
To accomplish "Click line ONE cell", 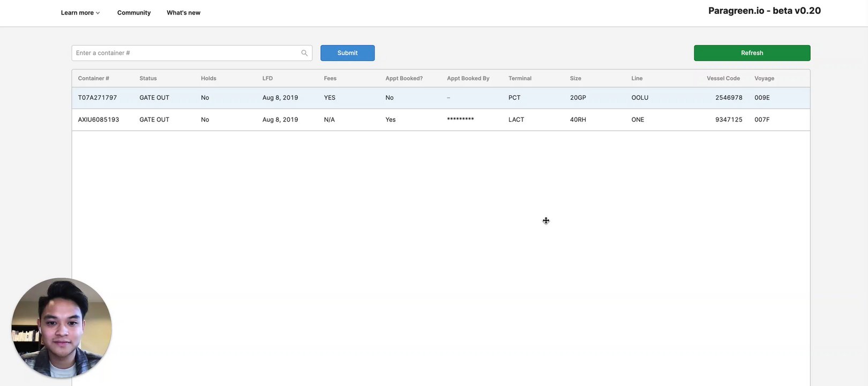I will point(638,120).
